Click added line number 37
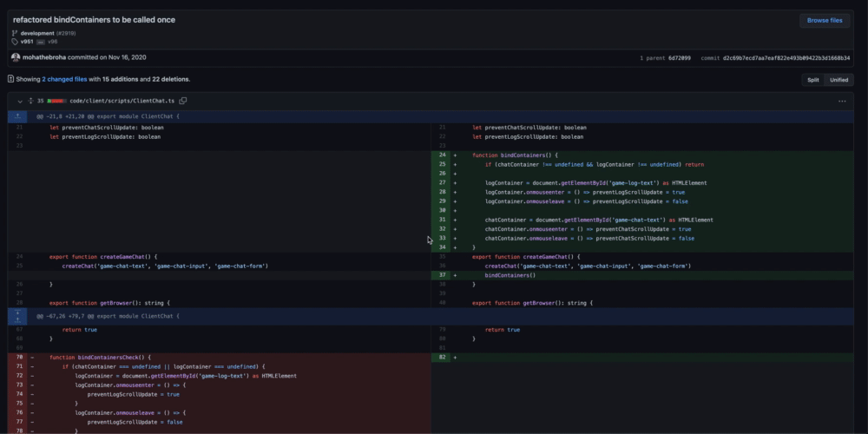Viewport: 868px width, 434px height. [442, 275]
